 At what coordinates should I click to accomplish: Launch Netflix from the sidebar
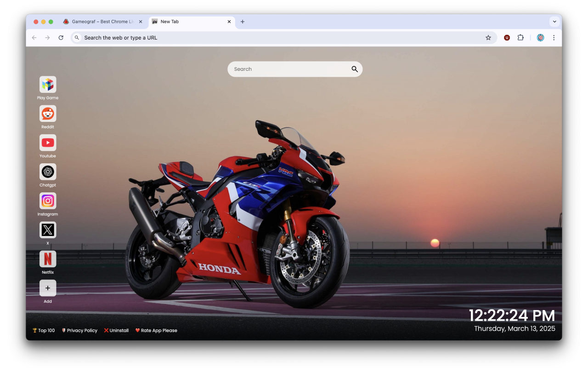coord(48,259)
